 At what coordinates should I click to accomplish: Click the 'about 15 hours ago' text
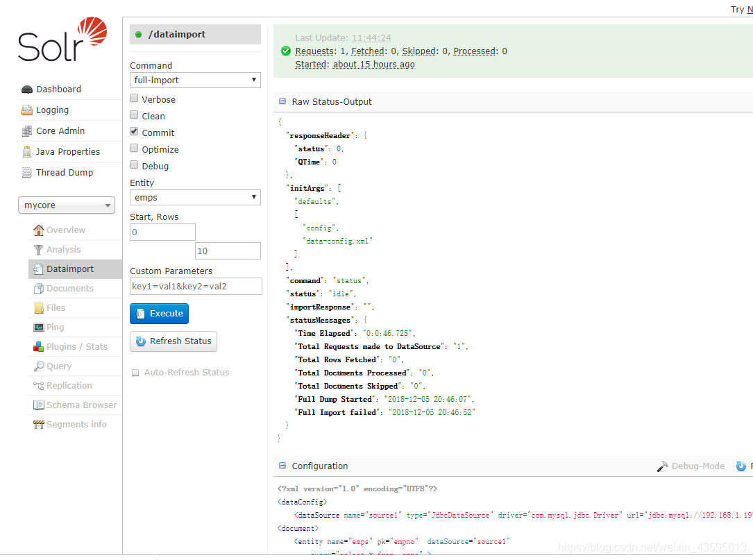[373, 65]
